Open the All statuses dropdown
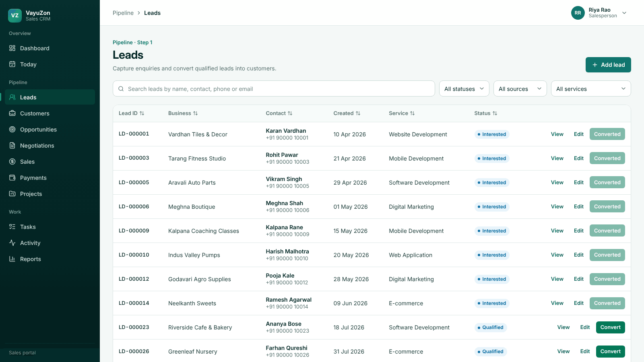Image resolution: width=644 pixels, height=362 pixels. pyautogui.click(x=464, y=89)
